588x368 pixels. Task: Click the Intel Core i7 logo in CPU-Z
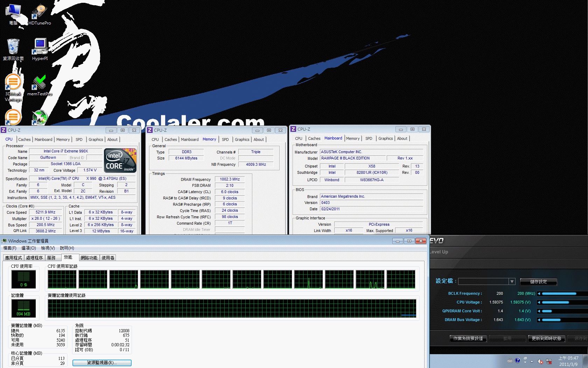[120, 160]
